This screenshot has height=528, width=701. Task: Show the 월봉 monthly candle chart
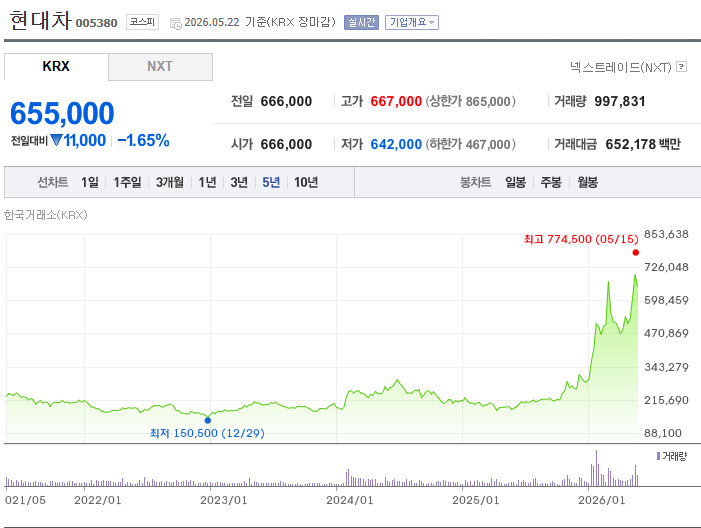click(x=587, y=182)
